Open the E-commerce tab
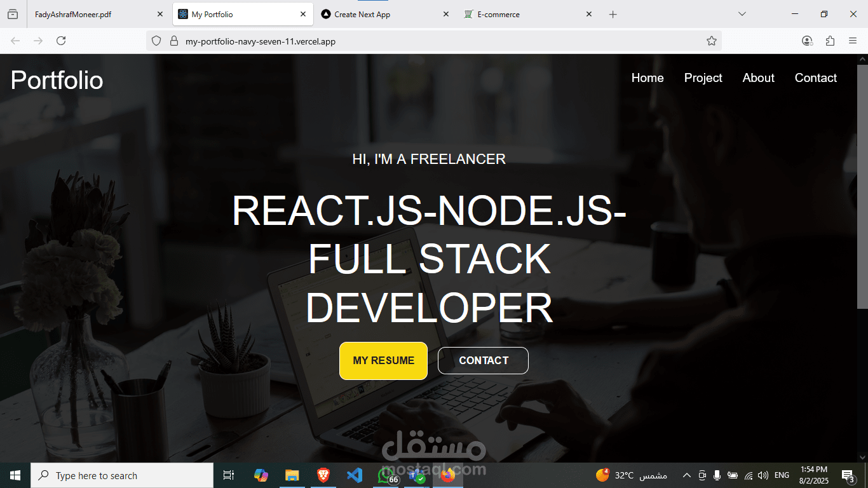This screenshot has height=488, width=868. click(x=529, y=14)
